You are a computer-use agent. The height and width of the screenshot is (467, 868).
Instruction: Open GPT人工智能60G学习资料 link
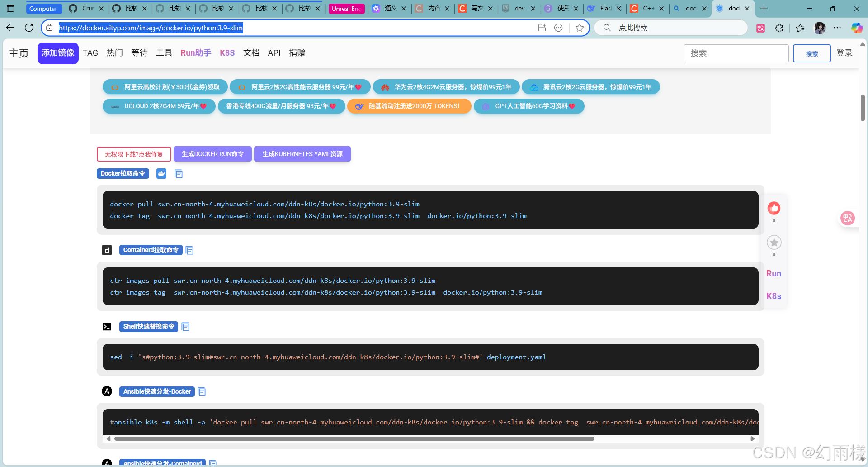(x=529, y=106)
